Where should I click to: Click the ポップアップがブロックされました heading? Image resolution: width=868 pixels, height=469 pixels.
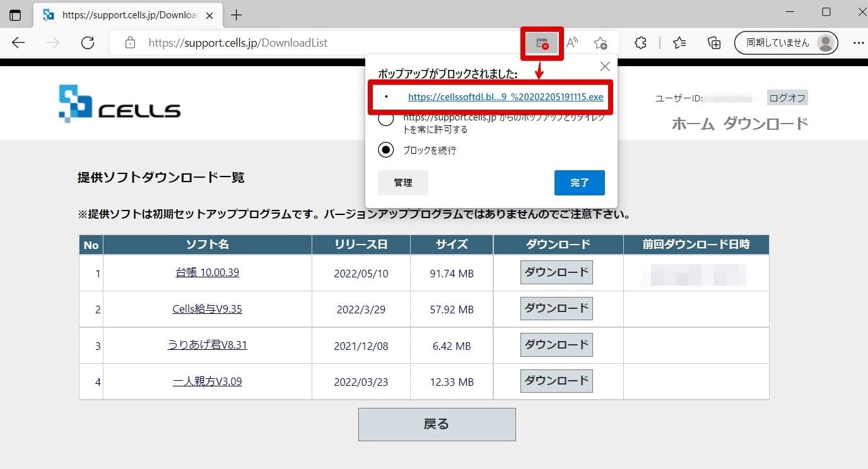pos(448,74)
